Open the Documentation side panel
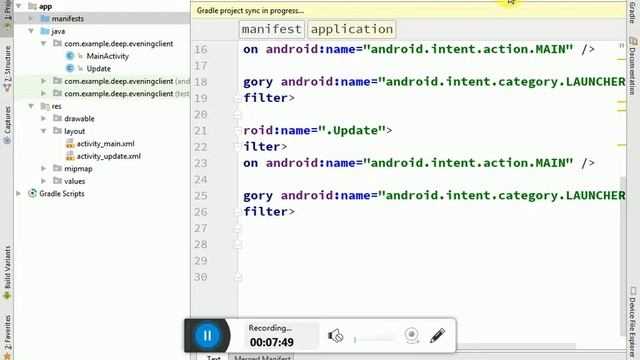This screenshot has width=640, height=360. click(633, 66)
